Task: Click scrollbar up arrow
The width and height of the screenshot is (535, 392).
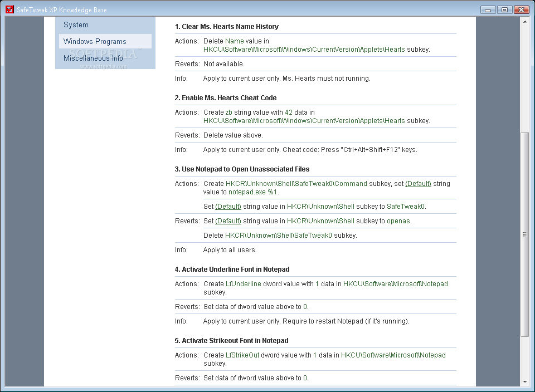Action: (x=525, y=22)
